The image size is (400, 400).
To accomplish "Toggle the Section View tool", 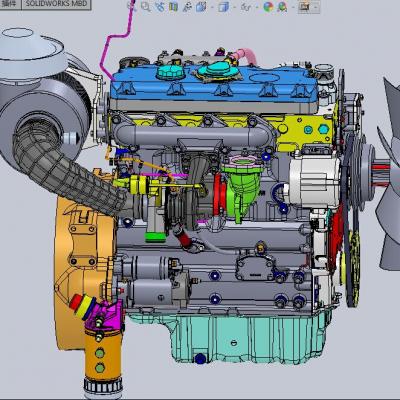I will click(x=173, y=6).
